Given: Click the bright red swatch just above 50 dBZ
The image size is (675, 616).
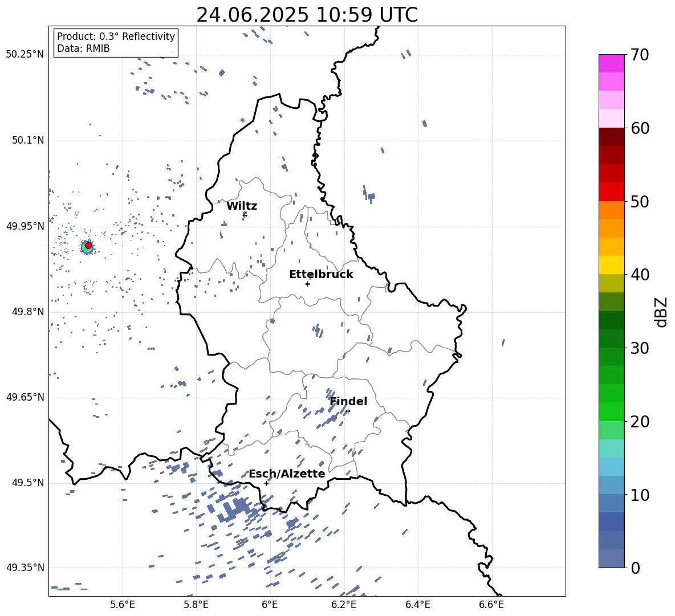Looking at the screenshot, I should [611, 192].
